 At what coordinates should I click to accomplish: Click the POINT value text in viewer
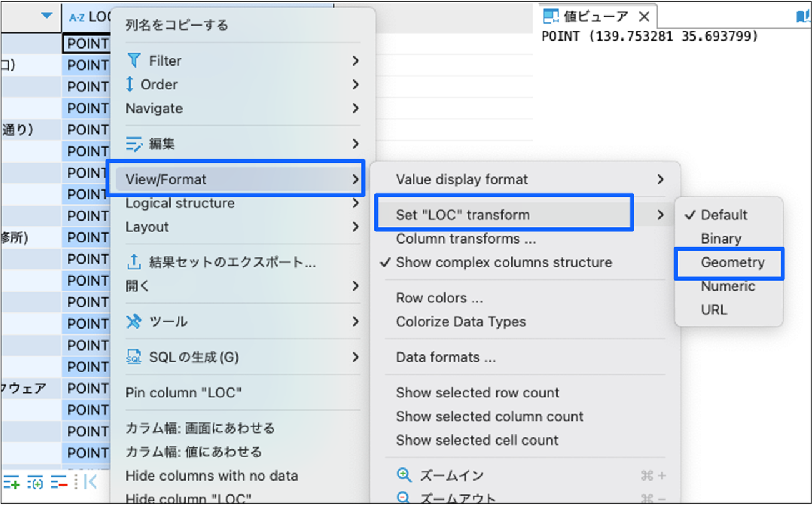coord(649,36)
